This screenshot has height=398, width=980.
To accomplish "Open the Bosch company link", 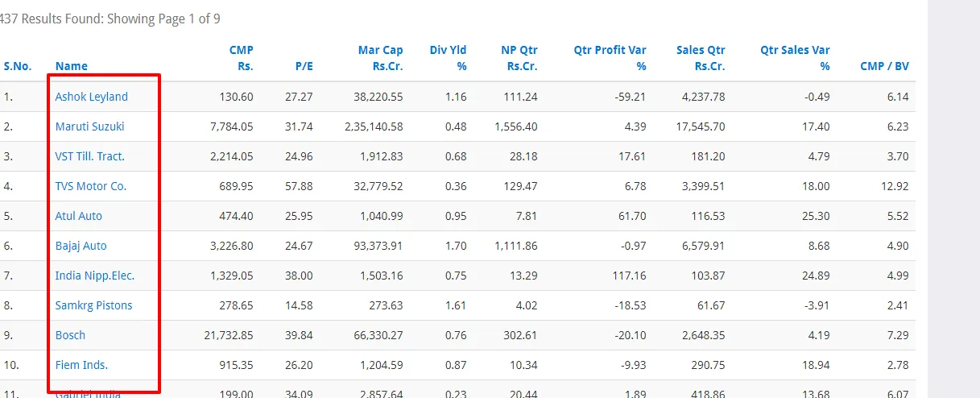I will 70,335.
